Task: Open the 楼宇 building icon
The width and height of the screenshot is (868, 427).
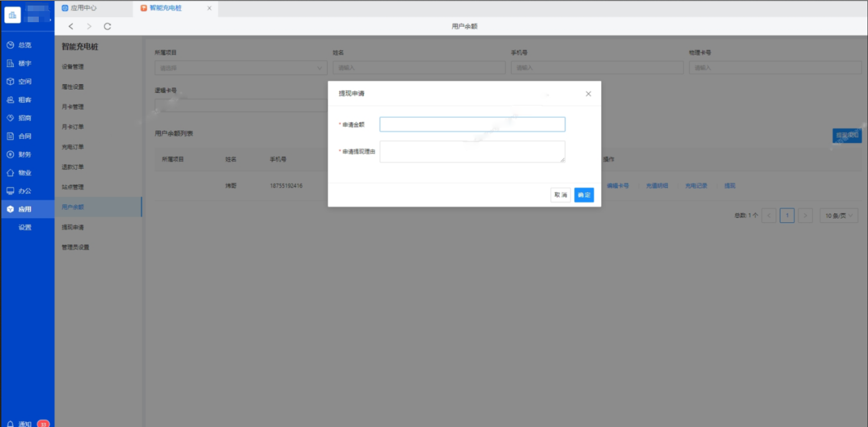Action: click(10, 63)
